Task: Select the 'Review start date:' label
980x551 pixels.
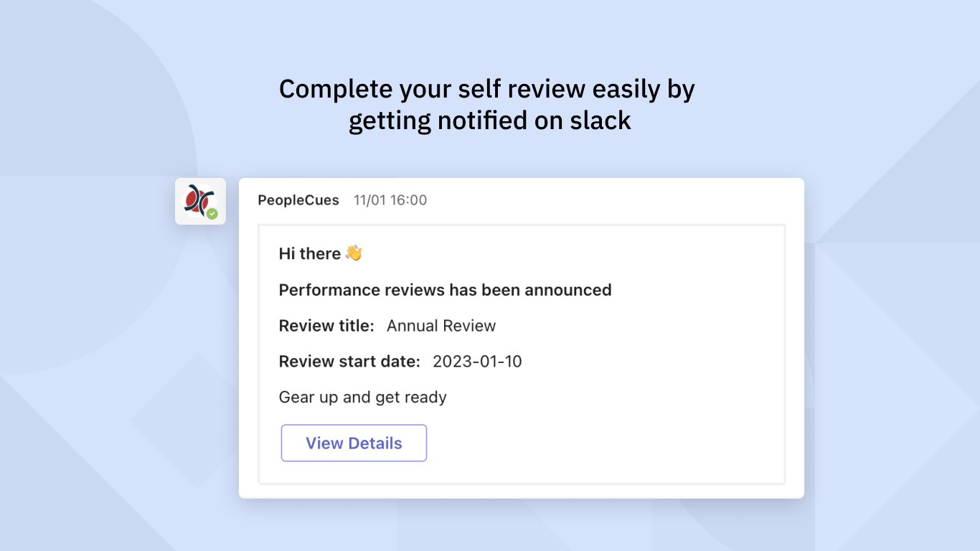Action: pyautogui.click(x=349, y=362)
